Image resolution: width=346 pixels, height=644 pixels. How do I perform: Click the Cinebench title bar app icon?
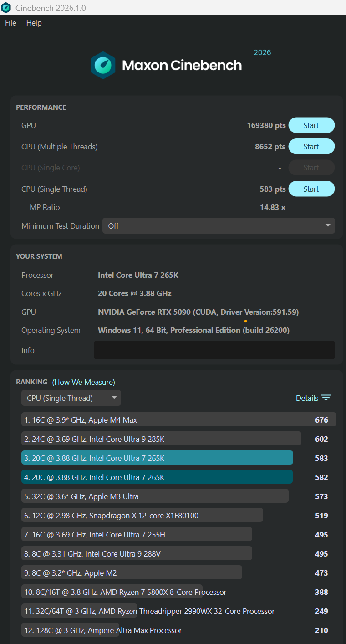pyautogui.click(x=6, y=8)
